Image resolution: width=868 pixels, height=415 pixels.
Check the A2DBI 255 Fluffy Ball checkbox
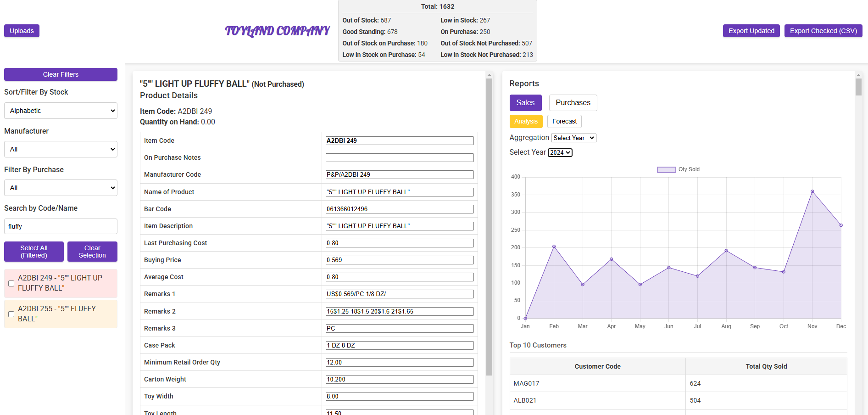(11, 314)
